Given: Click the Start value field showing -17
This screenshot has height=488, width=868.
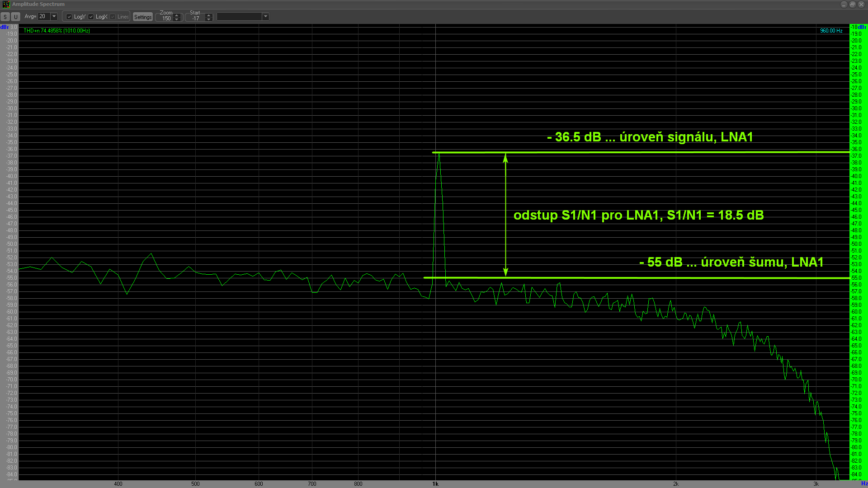Looking at the screenshot, I should pyautogui.click(x=196, y=19).
